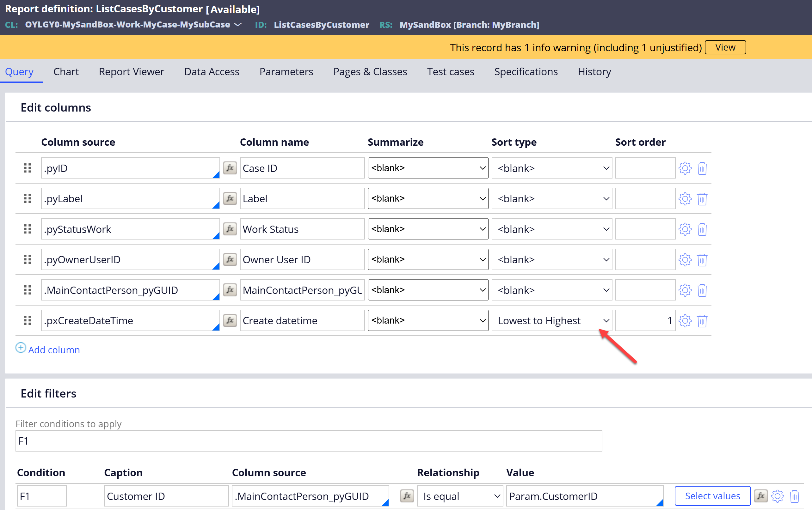
Task: Open the History tab
Action: (594, 71)
